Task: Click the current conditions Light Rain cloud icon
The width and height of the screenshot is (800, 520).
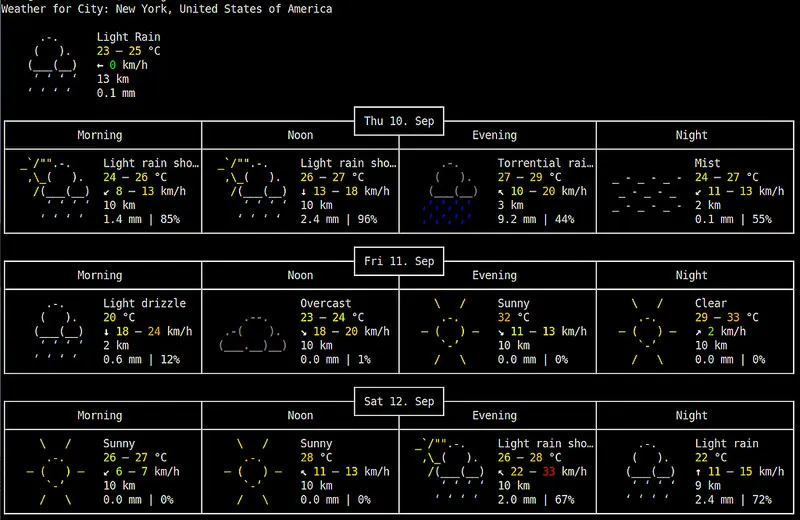Action: point(52,65)
